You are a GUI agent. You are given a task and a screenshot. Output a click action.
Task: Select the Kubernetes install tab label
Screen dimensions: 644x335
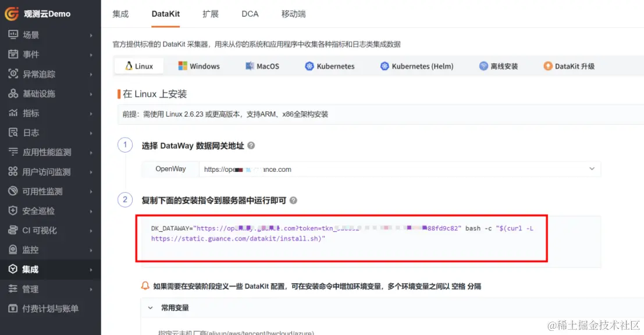(x=335, y=66)
